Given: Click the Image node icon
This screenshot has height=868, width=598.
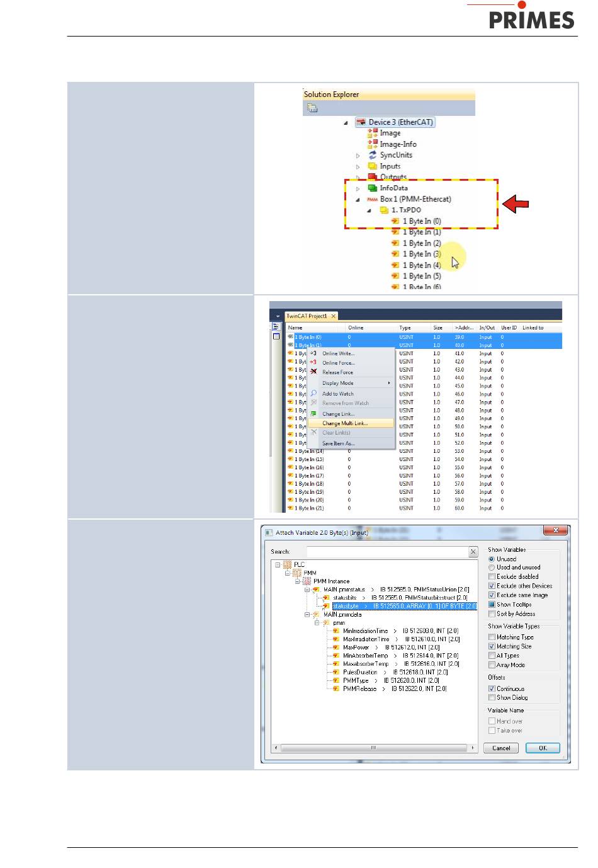Looking at the screenshot, I should (x=373, y=133).
